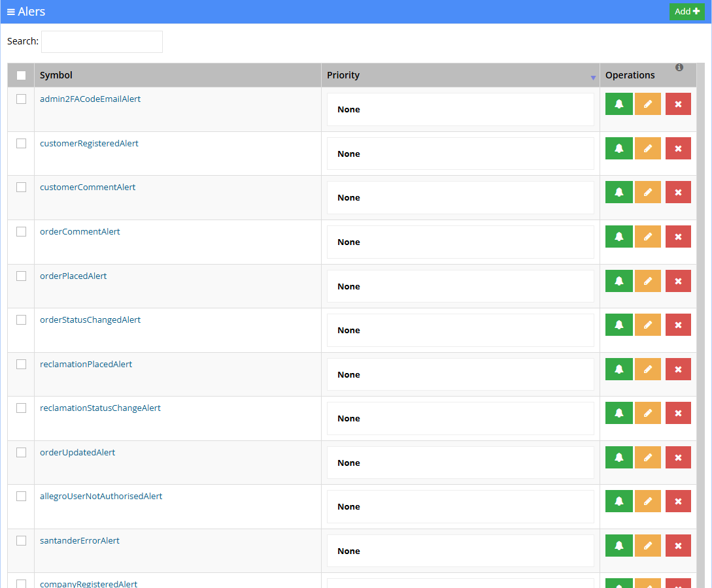
Task: Click the bell icon for allegroUserNotAuthorisedAlert
Action: (619, 501)
